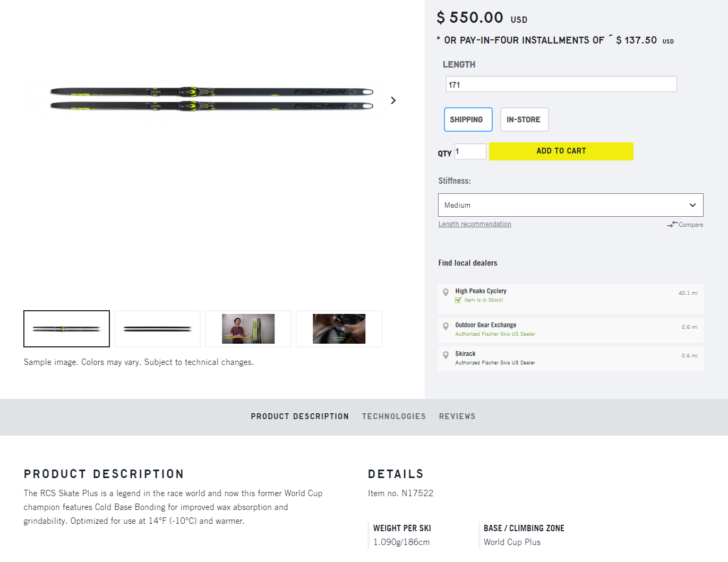This screenshot has height=562, width=728.
Task: Click the green in-stock checkmark icon
Action: click(x=458, y=300)
